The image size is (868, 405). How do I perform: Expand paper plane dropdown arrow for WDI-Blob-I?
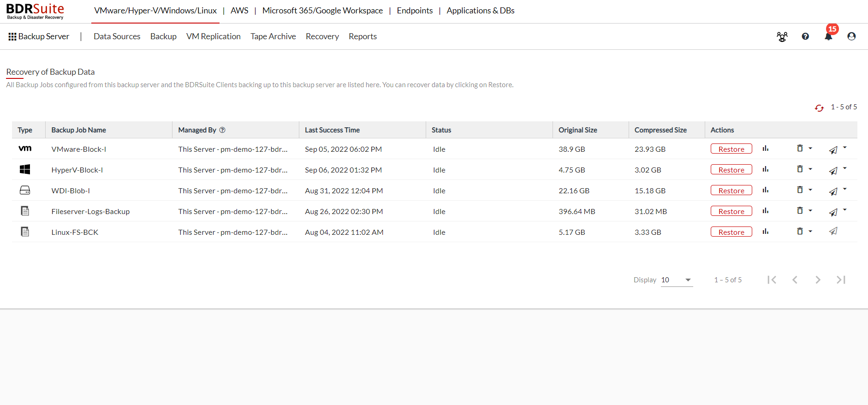click(845, 189)
